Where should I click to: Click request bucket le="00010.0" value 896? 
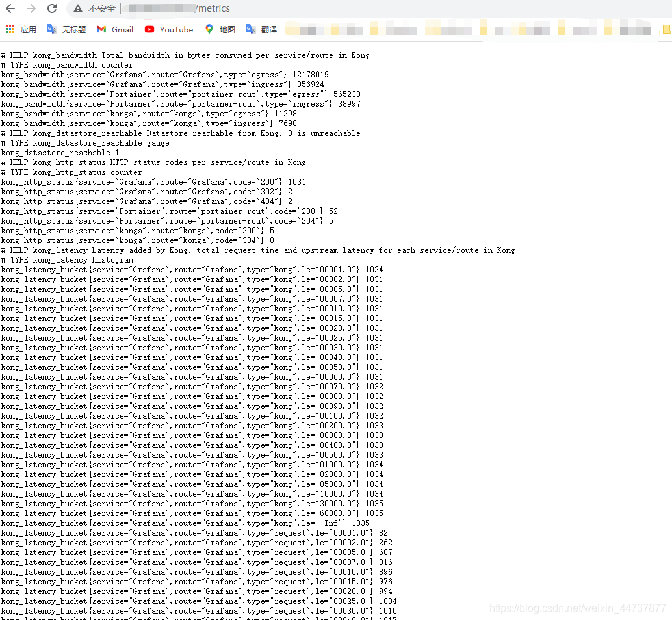[x=385, y=572]
